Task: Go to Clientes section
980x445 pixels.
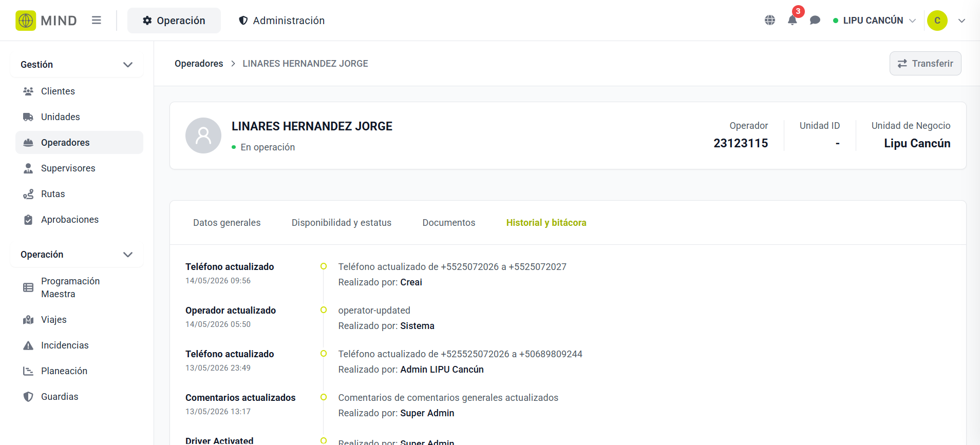Action: 79,91
